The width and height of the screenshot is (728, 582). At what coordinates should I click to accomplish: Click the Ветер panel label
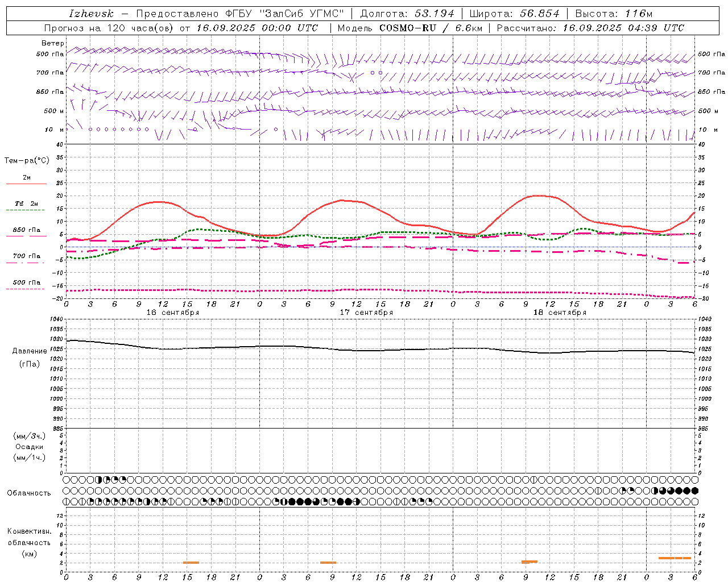click(53, 43)
